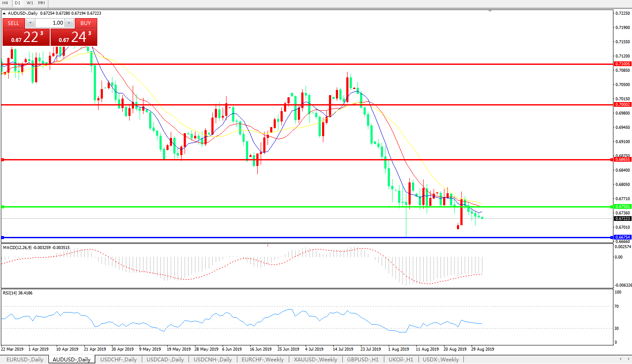The height and width of the screenshot is (364, 632).
Task: Open the USDCNH-,Daily chart tab
Action: point(212,359)
